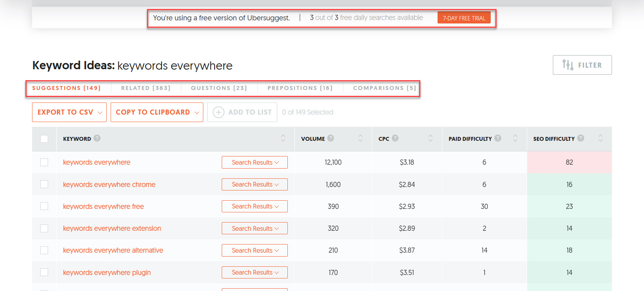644x291 pixels.
Task: Click the red SEO difficulty 82 cell
Action: pos(569,162)
